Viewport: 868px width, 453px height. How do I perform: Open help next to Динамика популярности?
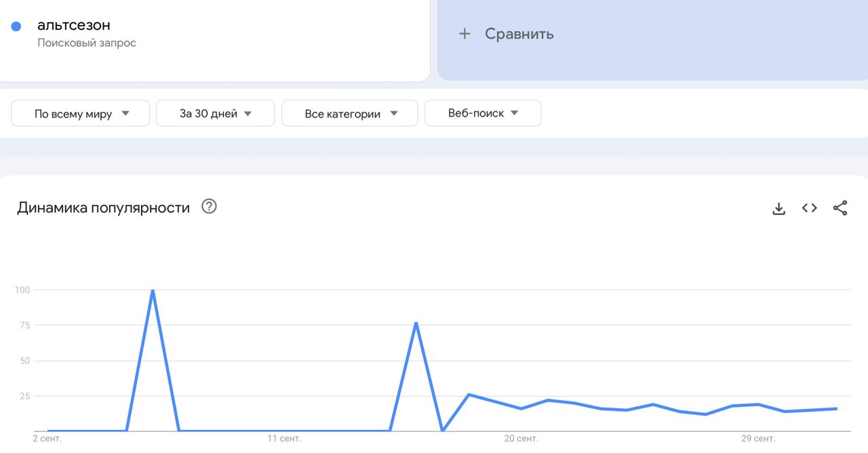coord(210,207)
